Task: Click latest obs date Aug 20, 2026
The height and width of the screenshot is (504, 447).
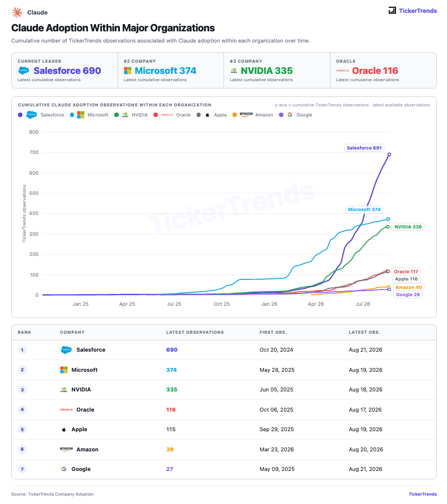Action: (366, 449)
